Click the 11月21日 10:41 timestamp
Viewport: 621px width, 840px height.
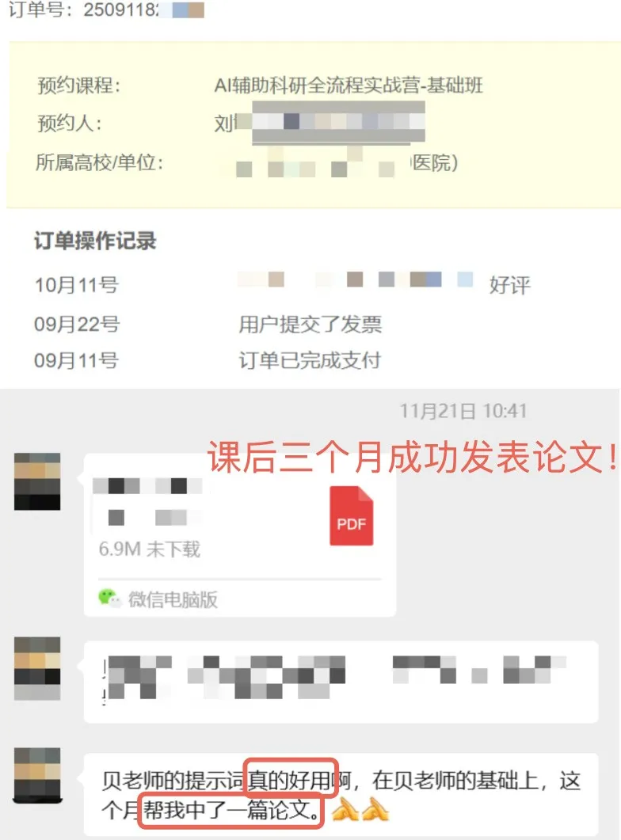click(x=463, y=411)
